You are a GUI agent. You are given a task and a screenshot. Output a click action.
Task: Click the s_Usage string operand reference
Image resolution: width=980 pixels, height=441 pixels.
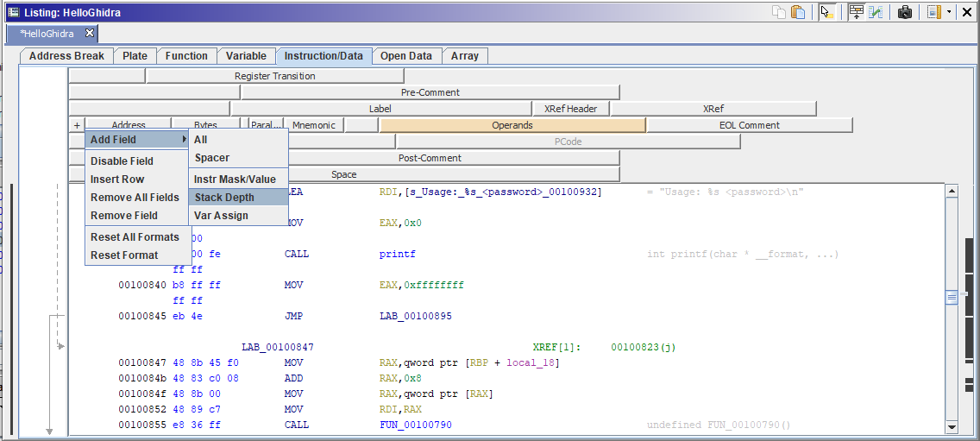pyautogui.click(x=503, y=192)
